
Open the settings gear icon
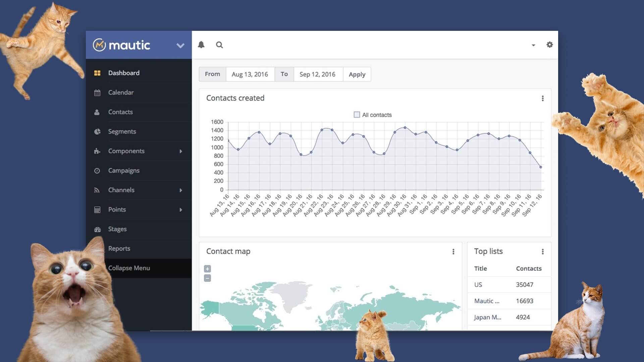point(549,45)
